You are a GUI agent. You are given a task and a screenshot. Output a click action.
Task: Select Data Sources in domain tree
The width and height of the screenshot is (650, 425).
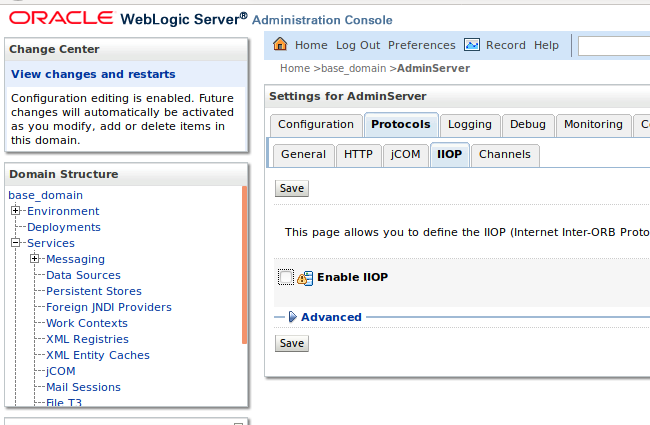coord(83,275)
